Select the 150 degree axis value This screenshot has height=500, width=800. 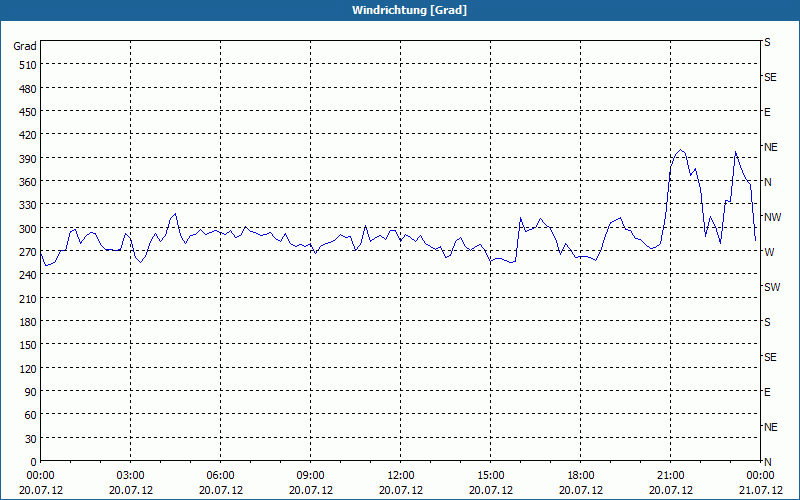[28, 345]
